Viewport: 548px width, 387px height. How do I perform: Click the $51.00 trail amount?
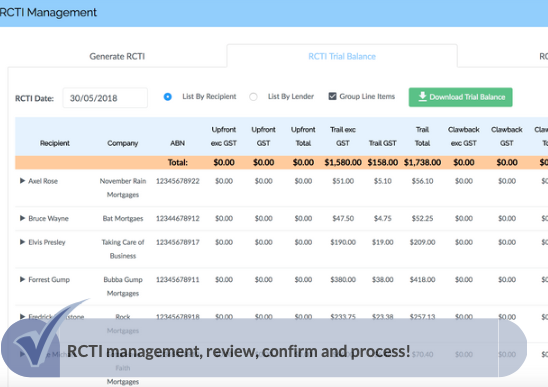343,181
